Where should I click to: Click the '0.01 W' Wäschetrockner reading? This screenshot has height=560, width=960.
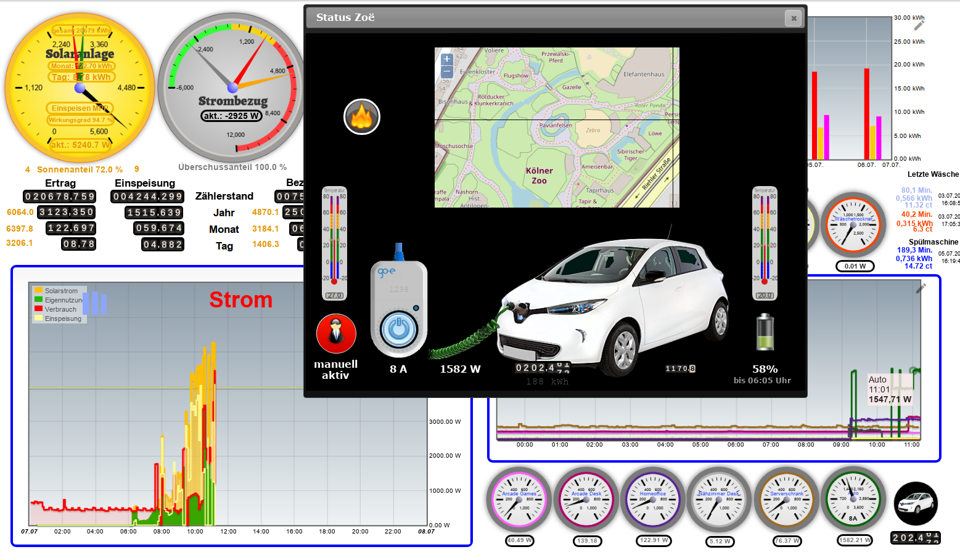(855, 266)
